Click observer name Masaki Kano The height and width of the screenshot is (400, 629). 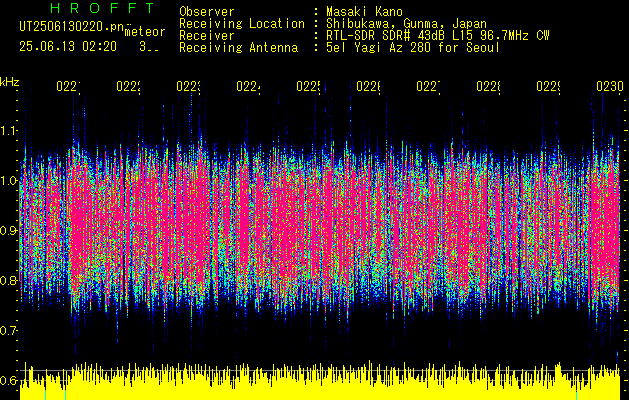(364, 11)
